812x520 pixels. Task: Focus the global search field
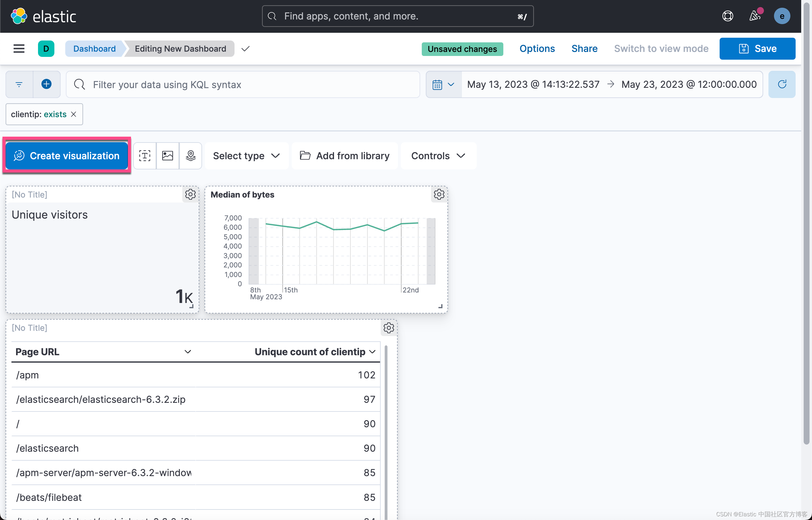(398, 16)
